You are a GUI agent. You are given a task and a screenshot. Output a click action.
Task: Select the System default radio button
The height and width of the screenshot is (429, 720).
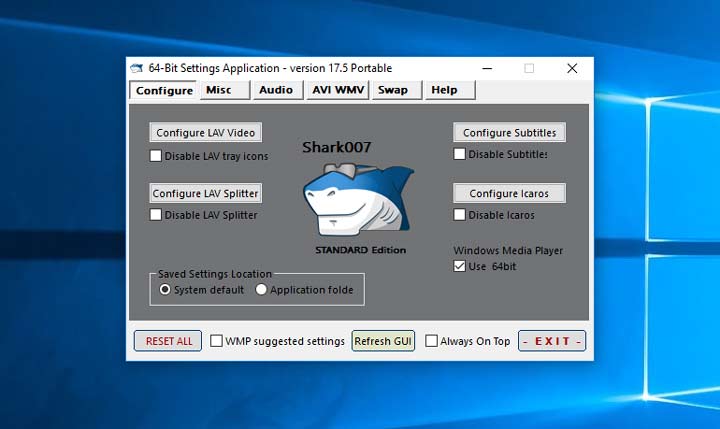[x=165, y=289]
